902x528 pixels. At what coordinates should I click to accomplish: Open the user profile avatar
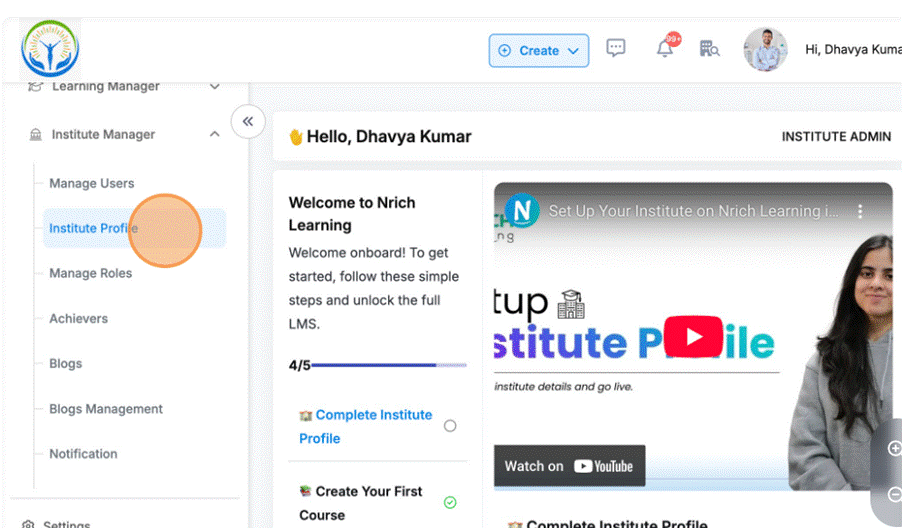(x=765, y=49)
